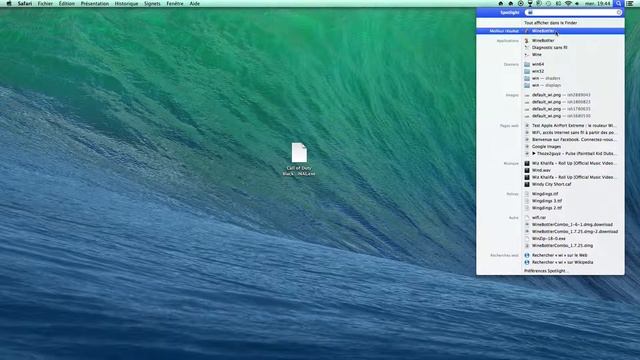Click the menu bar clock showing 19:44

pyautogui.click(x=598, y=3)
